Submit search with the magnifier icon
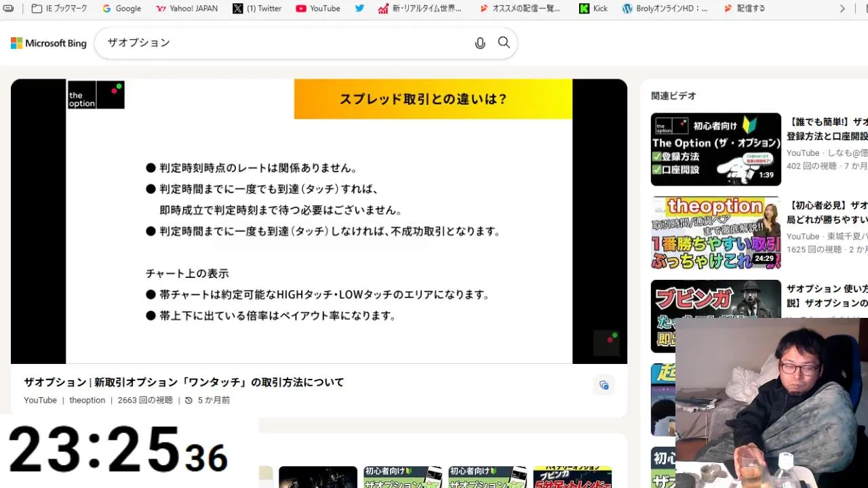Viewport: 868px width, 488px height. (x=504, y=43)
